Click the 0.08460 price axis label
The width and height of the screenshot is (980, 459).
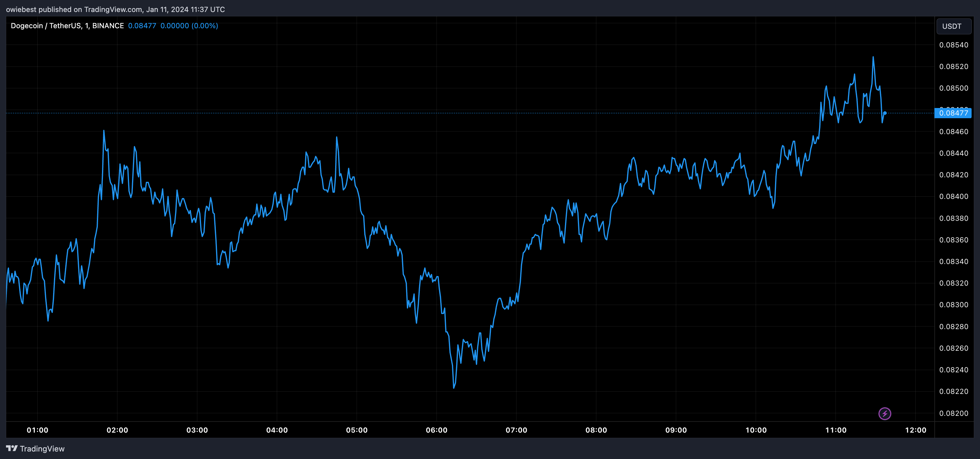[x=954, y=132]
